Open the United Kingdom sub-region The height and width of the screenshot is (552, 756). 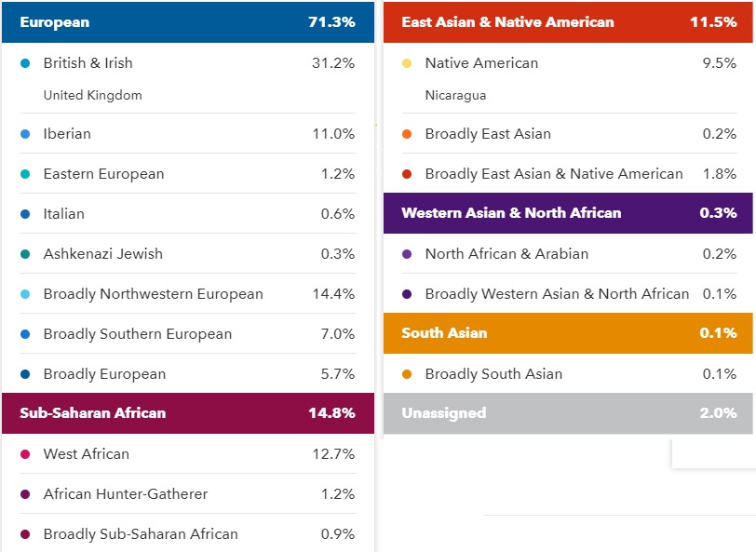[x=92, y=96]
